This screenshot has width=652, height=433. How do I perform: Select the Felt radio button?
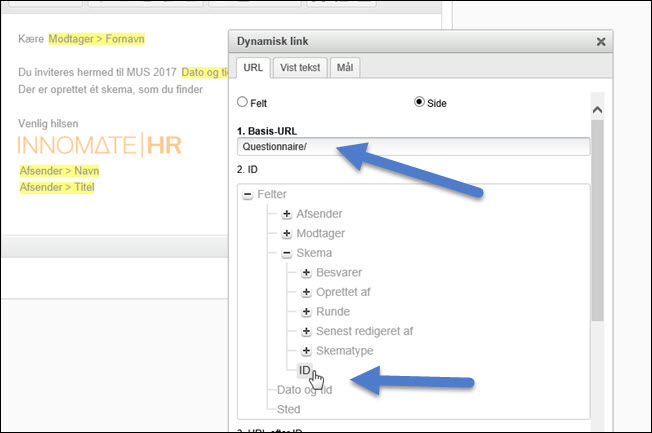pyautogui.click(x=241, y=102)
